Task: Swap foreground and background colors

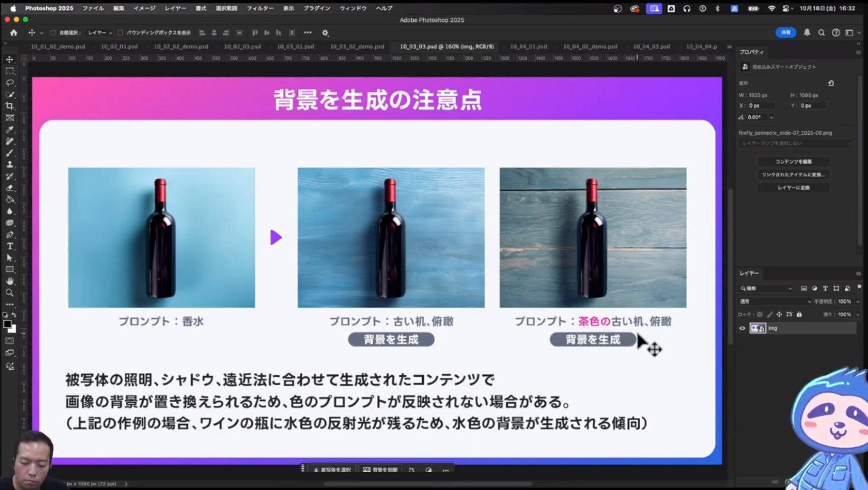Action: click(x=14, y=315)
